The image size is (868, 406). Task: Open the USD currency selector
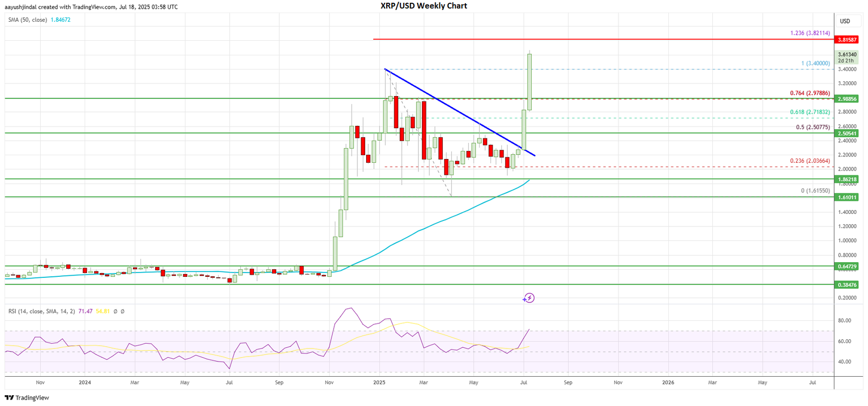(x=845, y=21)
